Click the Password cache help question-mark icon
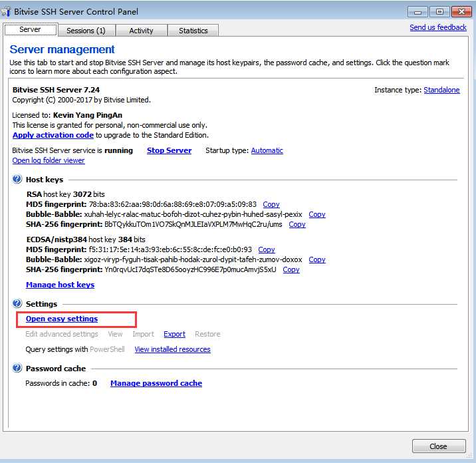Screen dimensions: 476x463 click(x=17, y=368)
